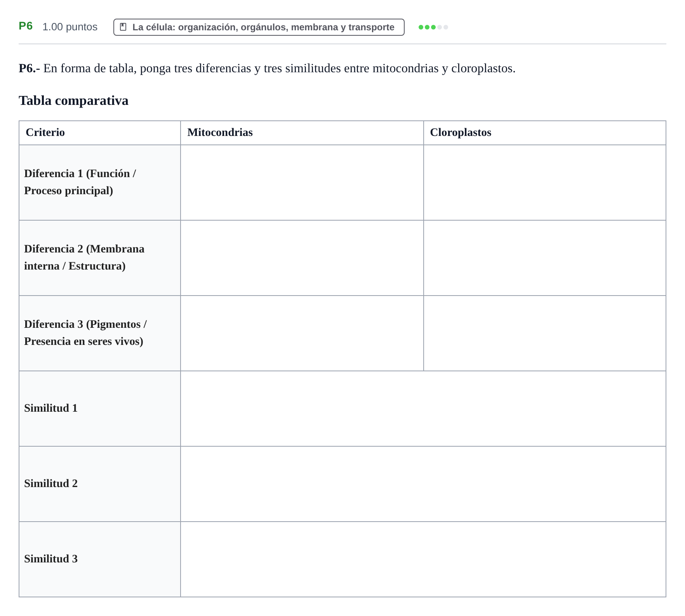Image resolution: width=685 pixels, height=616 pixels.
Task: Click the Cloroplastos cell for Diferencia 2
Action: coord(545,258)
